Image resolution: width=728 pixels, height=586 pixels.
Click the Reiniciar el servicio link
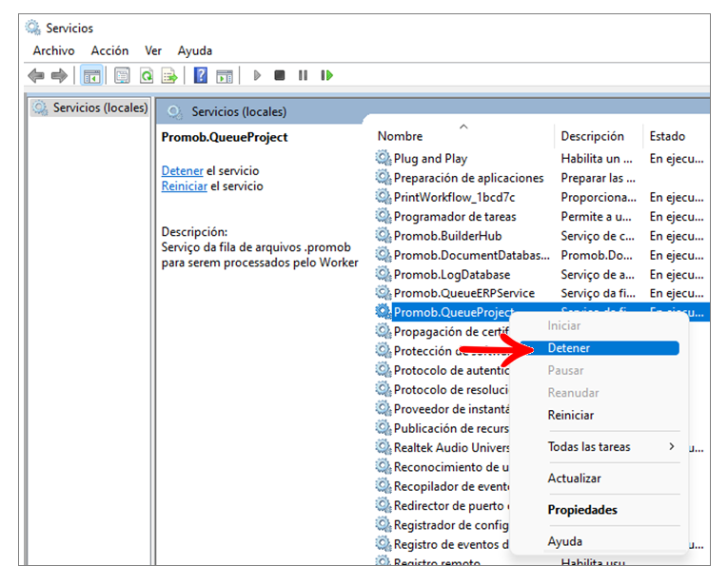point(185,186)
